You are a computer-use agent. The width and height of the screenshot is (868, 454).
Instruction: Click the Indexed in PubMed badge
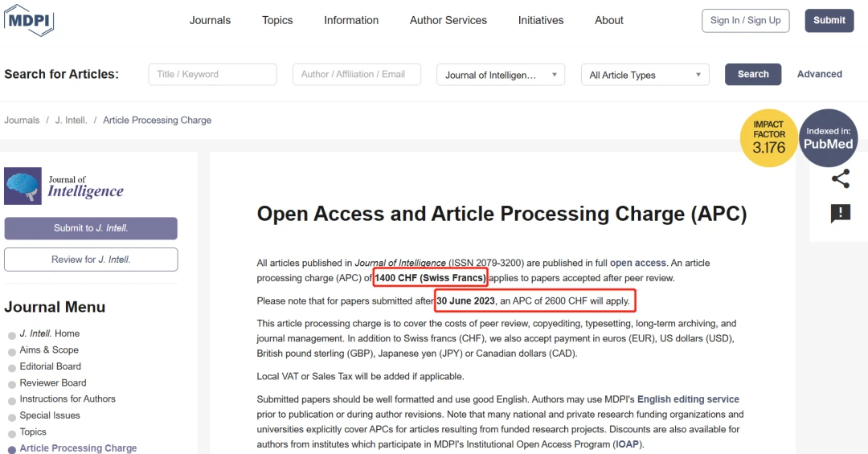pyautogui.click(x=828, y=138)
